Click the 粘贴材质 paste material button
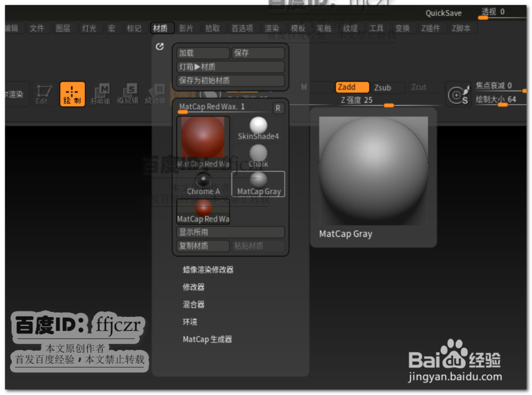532x395 pixels. coord(258,246)
